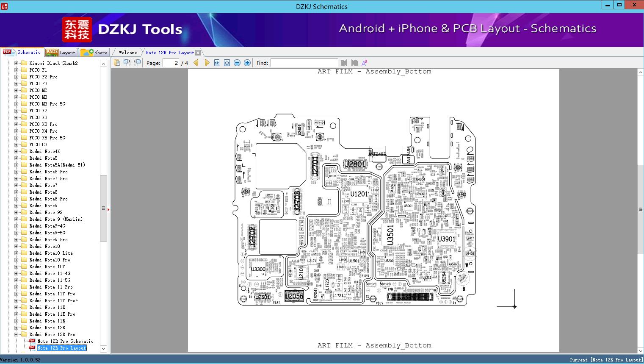The height and width of the screenshot is (364, 644).
Task: Go to the previous page arrow
Action: pos(196,63)
